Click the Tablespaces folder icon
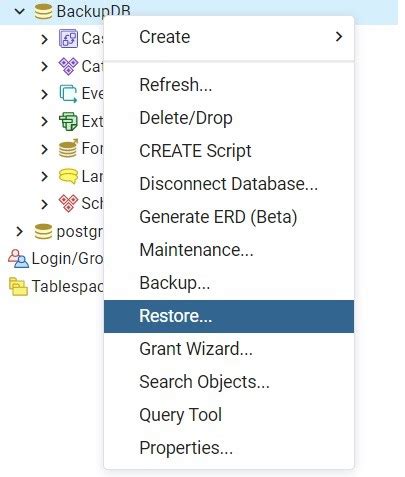This screenshot has width=405, height=477. tap(18, 286)
